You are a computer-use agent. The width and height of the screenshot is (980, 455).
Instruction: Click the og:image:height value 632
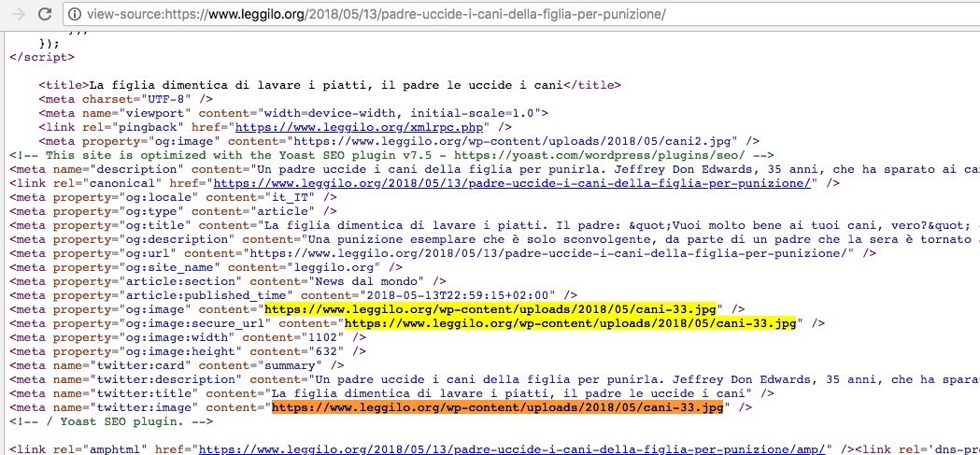click(264, 351)
